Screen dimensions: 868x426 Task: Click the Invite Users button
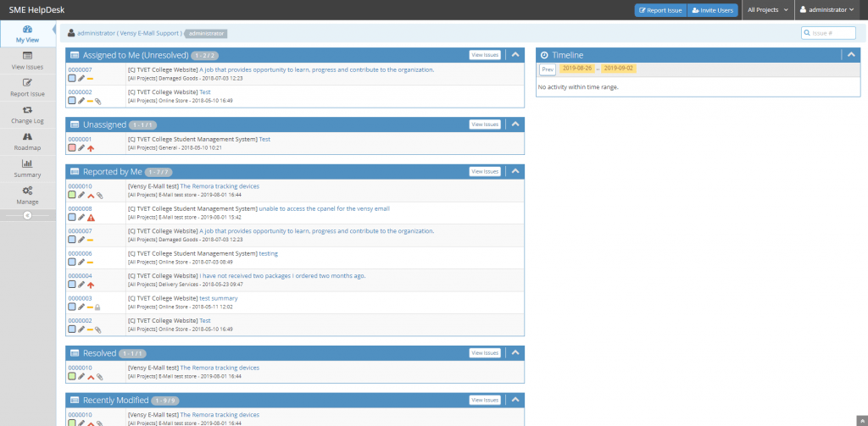[712, 10]
